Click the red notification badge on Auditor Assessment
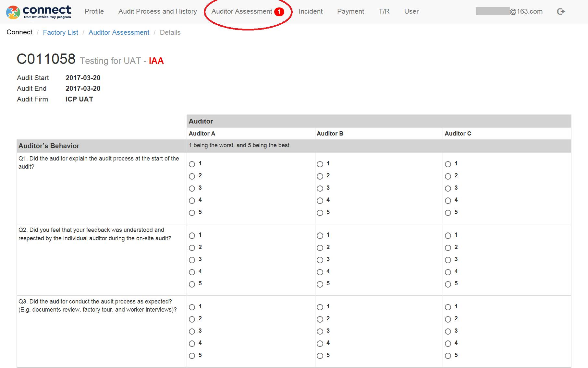 tap(279, 12)
